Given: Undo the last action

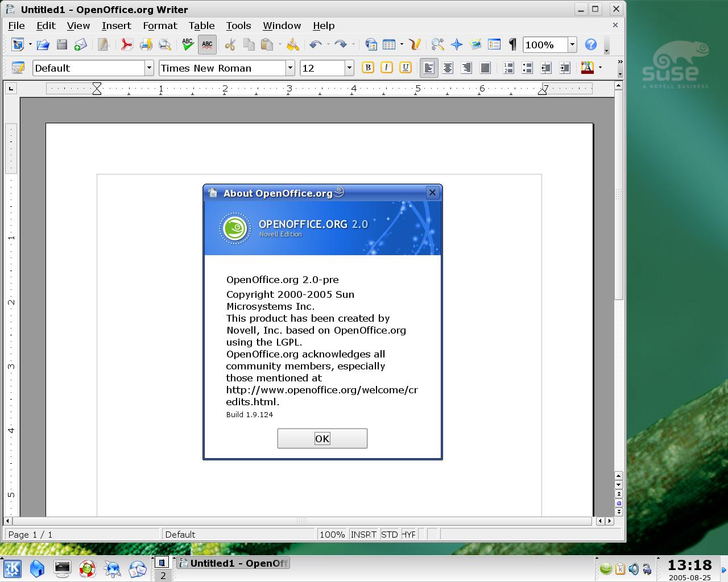Looking at the screenshot, I should coord(316,44).
